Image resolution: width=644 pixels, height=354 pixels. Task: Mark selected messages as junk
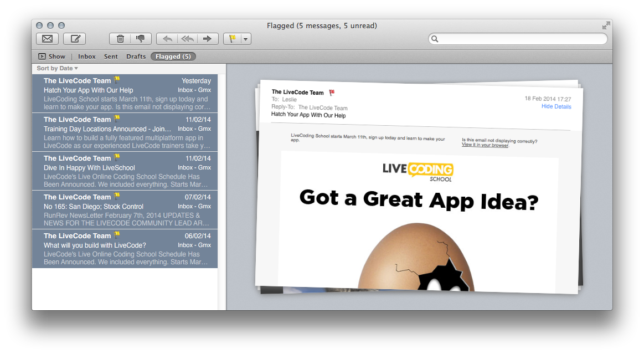tap(141, 39)
